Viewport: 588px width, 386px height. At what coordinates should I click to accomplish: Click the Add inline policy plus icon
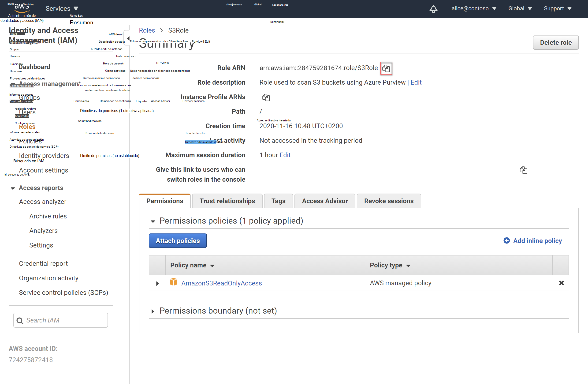click(x=506, y=240)
